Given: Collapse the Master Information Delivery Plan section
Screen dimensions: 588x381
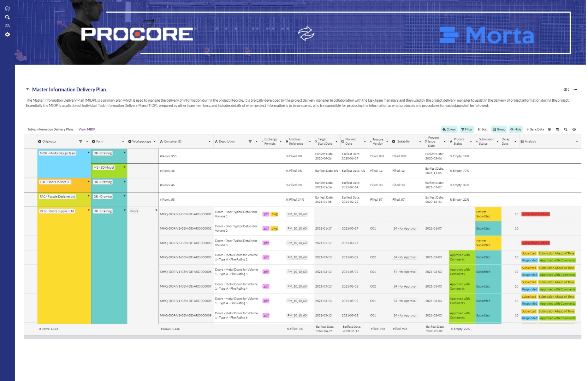Looking at the screenshot, I should pos(28,90).
